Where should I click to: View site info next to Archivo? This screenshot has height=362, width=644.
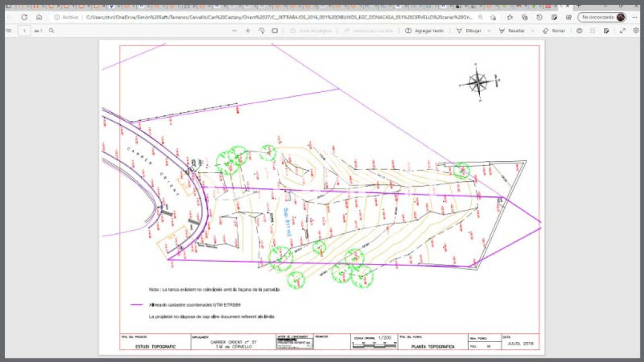57,17
